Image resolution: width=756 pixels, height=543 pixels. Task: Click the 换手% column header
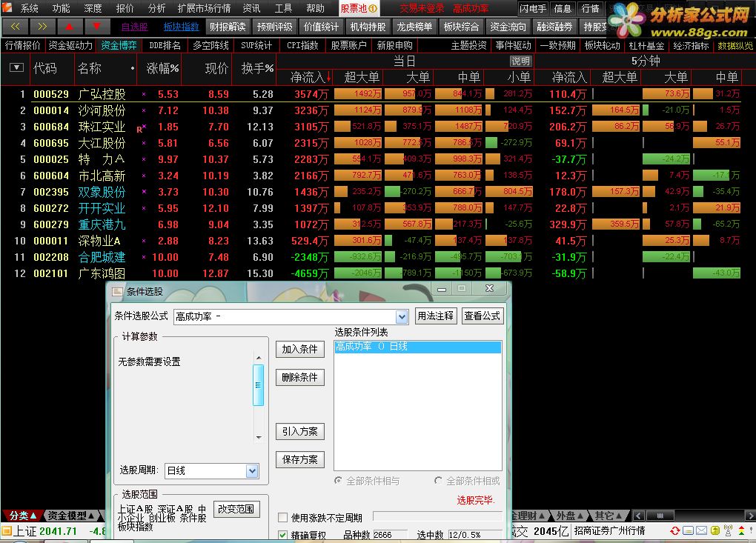click(257, 68)
